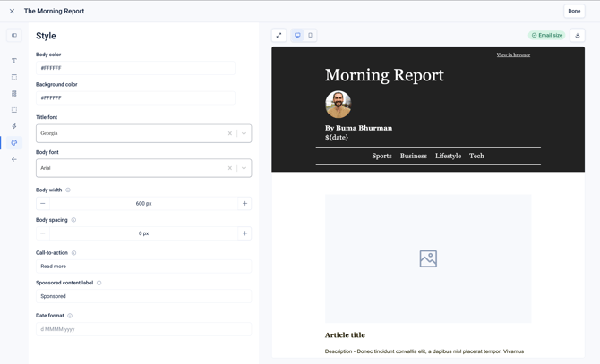Click By Buma Bhurman byline
The width and height of the screenshot is (600, 364).
point(358,128)
